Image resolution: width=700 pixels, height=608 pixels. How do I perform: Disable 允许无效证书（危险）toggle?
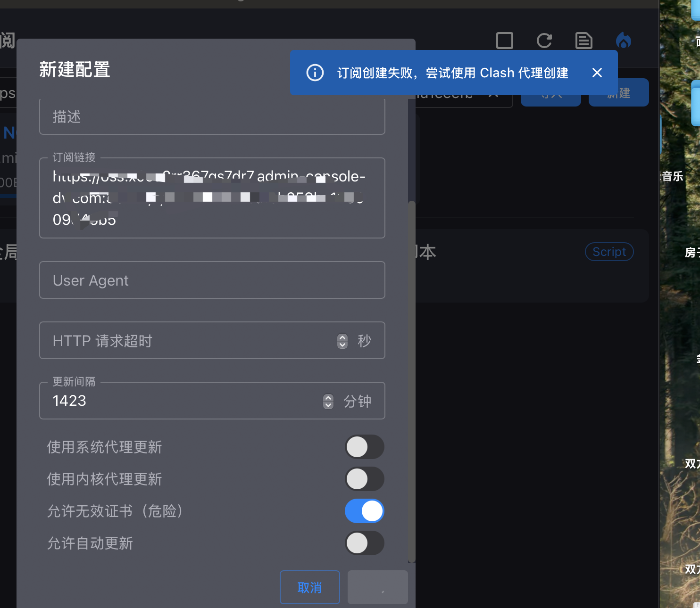364,511
